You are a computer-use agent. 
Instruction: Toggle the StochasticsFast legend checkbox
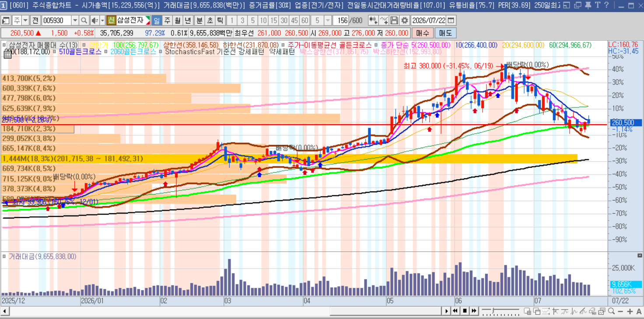(x=160, y=52)
